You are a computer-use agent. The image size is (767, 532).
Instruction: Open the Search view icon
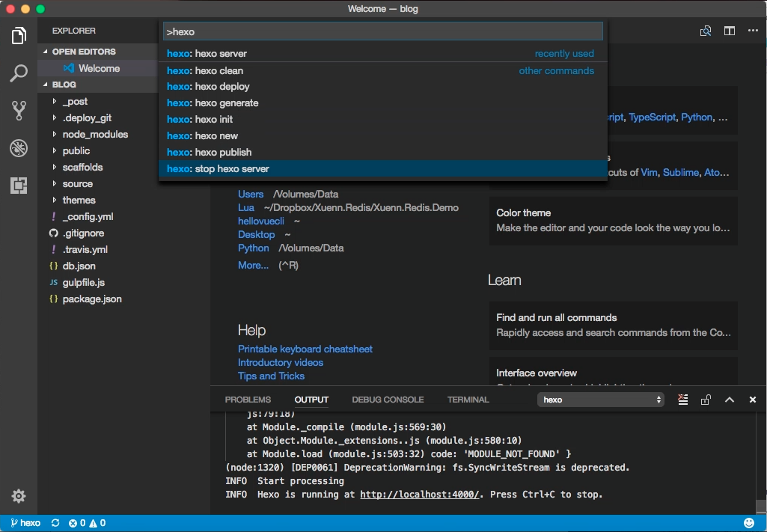19,73
